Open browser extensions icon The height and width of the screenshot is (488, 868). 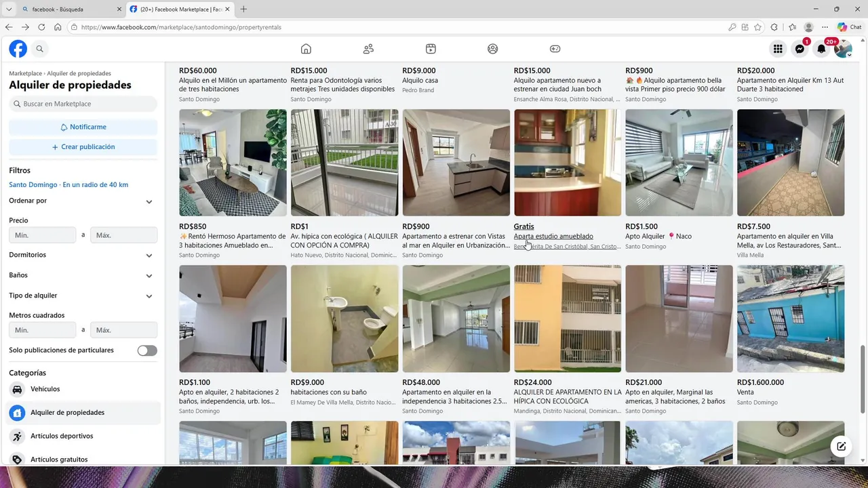point(774,27)
